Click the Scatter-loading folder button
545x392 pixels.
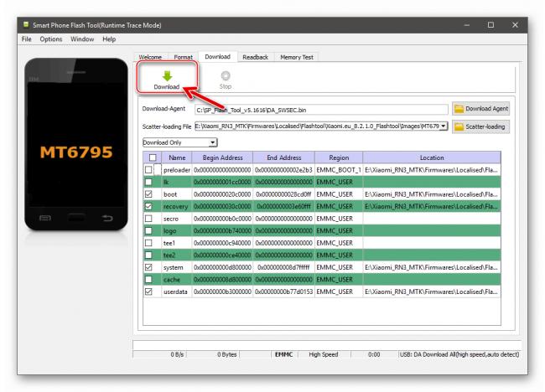[481, 126]
